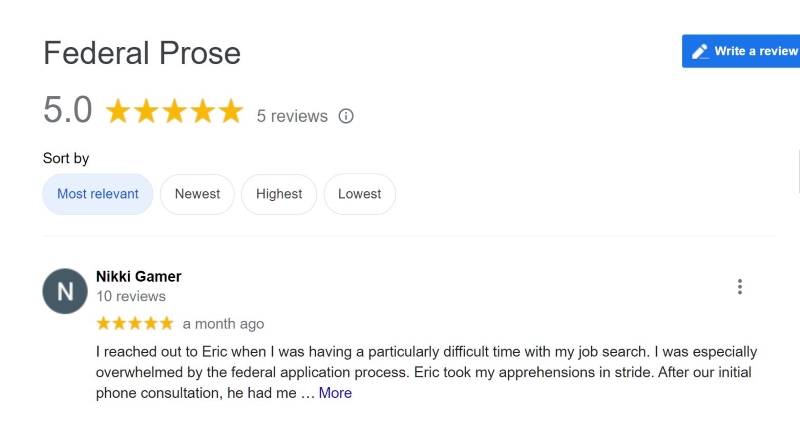800x430 pixels.
Task: Click the pencil icon on Write a review
Action: click(700, 52)
